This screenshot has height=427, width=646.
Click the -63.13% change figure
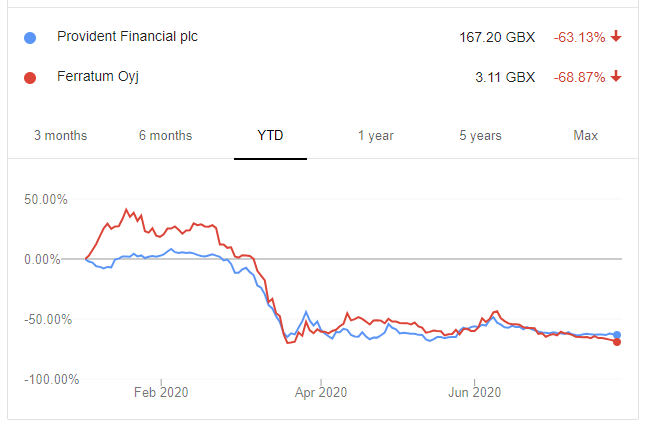579,37
